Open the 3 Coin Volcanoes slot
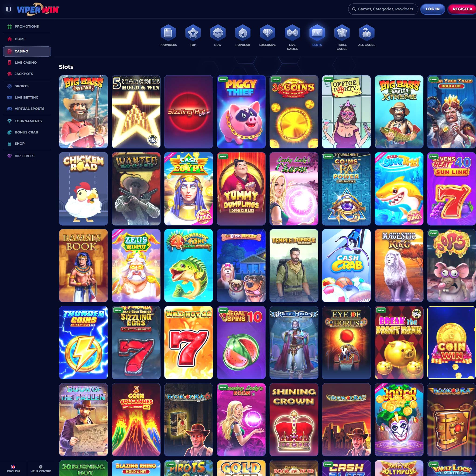Viewport: 476px width, 476px height. coord(136,420)
